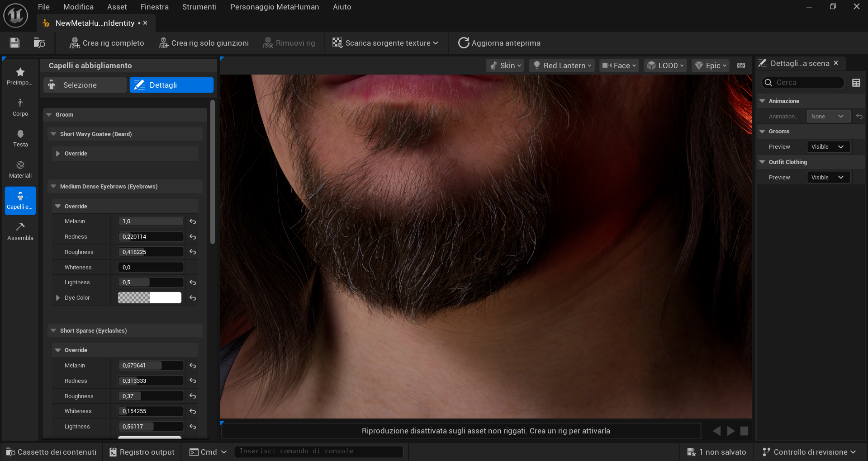
Task: Collapse the Short Sparse (Eyelashes) section
Action: pyautogui.click(x=54, y=331)
